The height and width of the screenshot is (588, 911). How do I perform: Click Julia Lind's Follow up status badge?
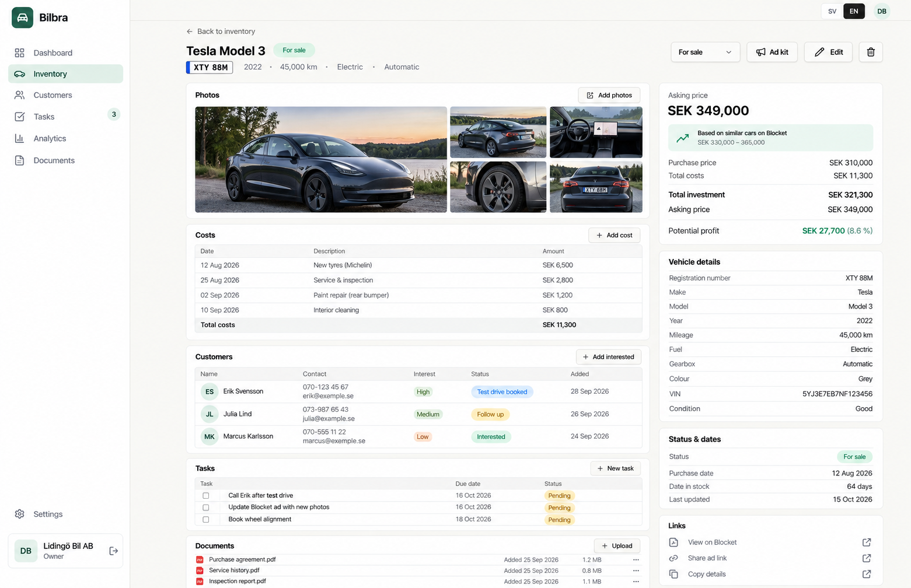[490, 415]
